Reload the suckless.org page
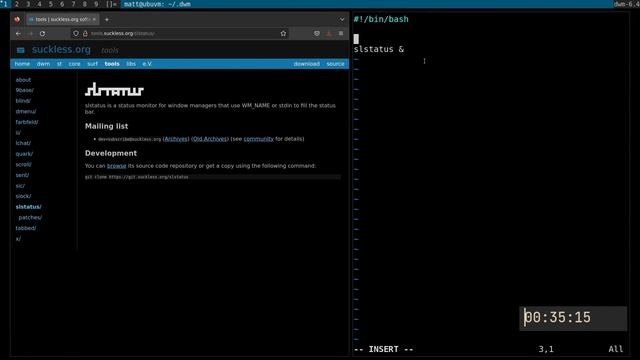The image size is (640, 360). click(42, 33)
